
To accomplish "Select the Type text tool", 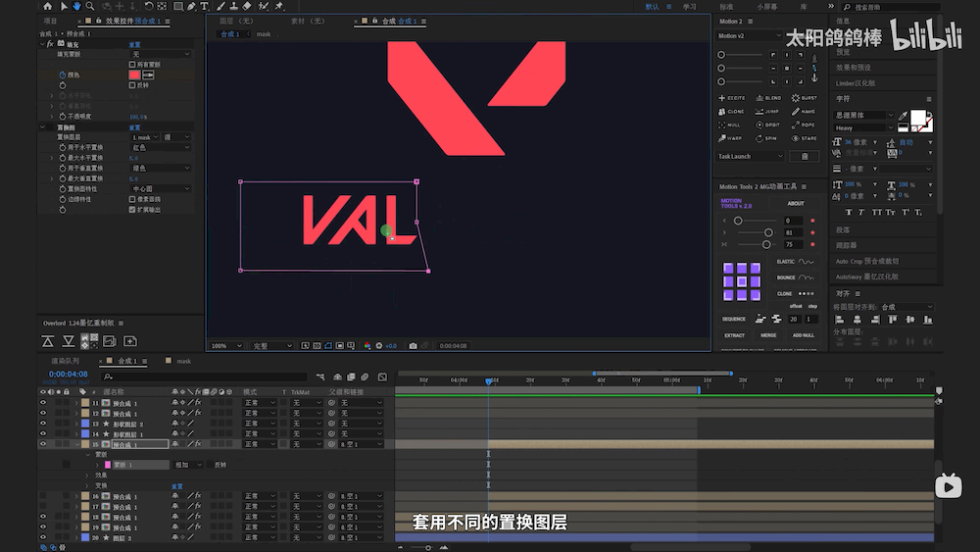I will (205, 6).
